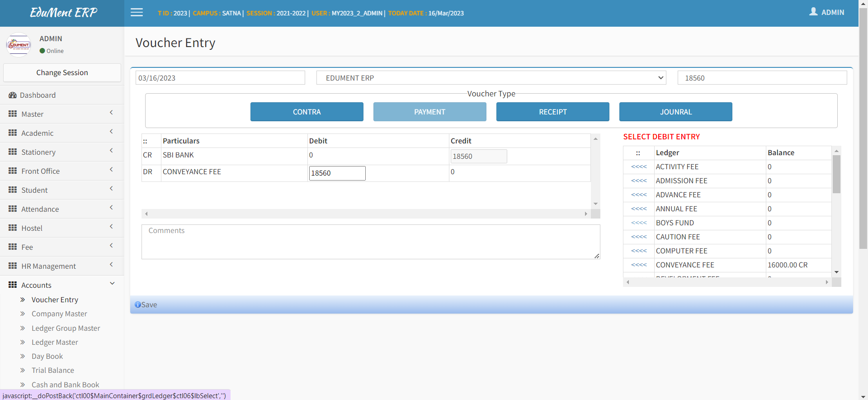This screenshot has width=868, height=400.
Task: Choose the RECEIPT voucher type
Action: pyautogui.click(x=552, y=112)
